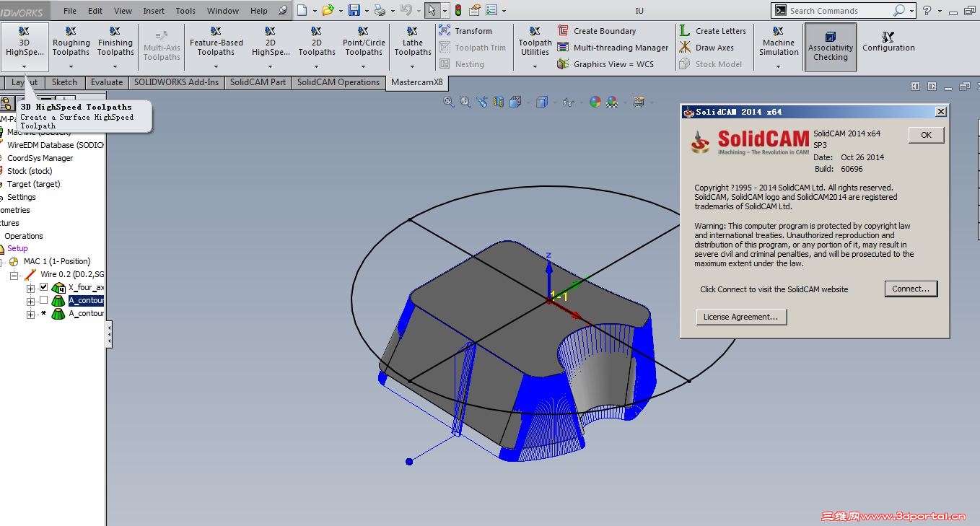Click the Create Boundary tool icon
This screenshot has width=980, height=526.
coord(563,31)
